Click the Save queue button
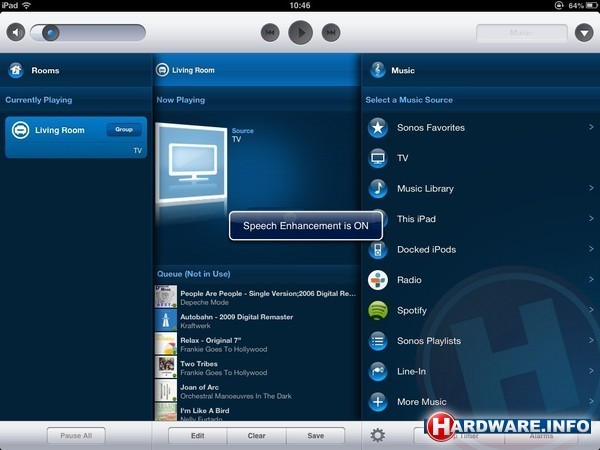The image size is (600, 450). pos(315,435)
